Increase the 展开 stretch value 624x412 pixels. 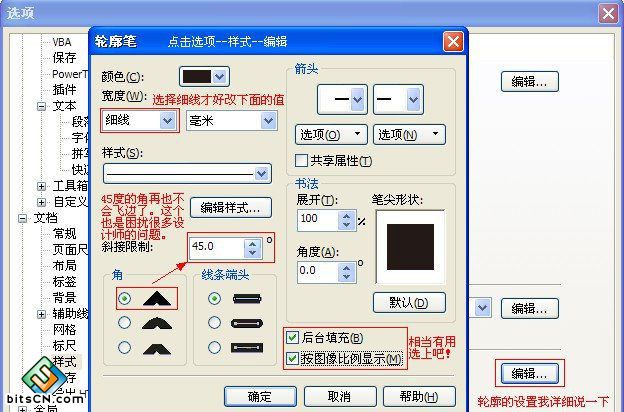click(347, 216)
